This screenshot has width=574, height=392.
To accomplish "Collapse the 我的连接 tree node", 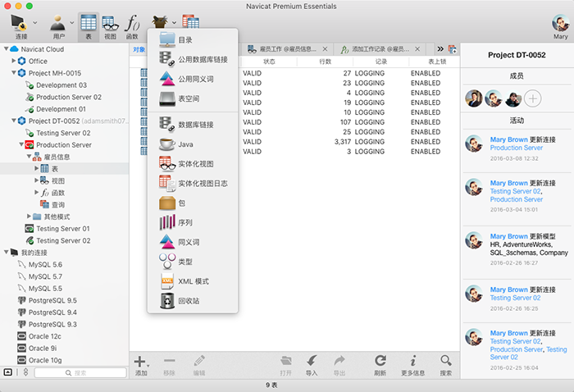I will pyautogui.click(x=6, y=253).
